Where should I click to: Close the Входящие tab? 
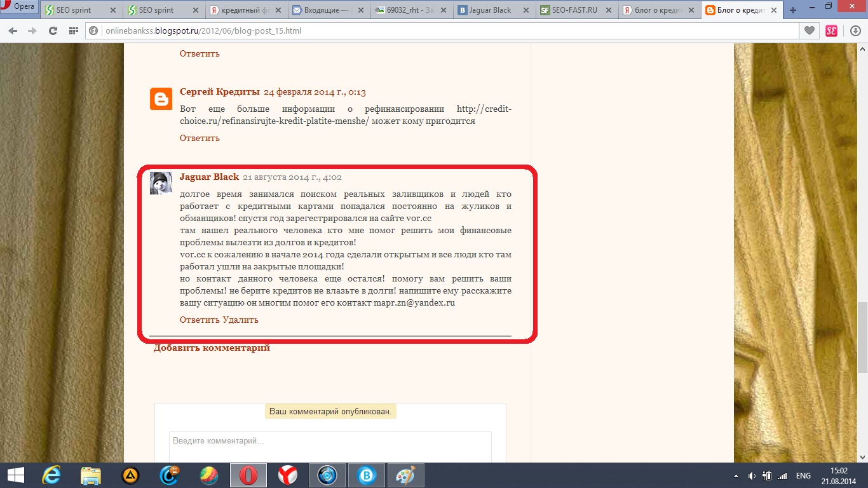tap(360, 10)
